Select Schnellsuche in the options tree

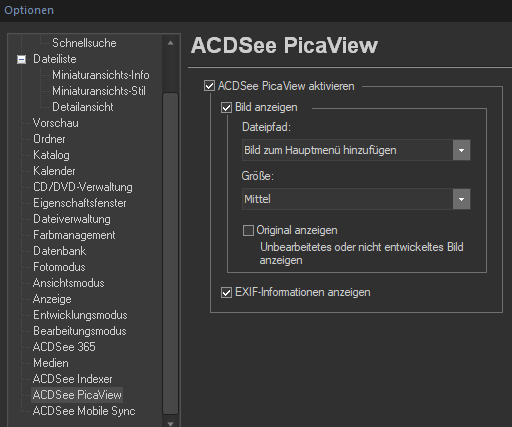pos(84,43)
